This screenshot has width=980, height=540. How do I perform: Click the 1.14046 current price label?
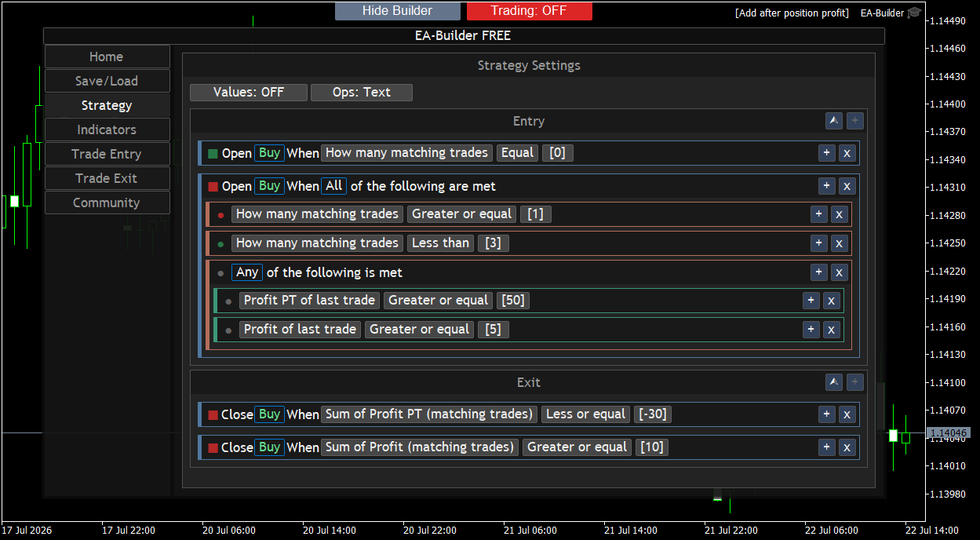pos(949,432)
